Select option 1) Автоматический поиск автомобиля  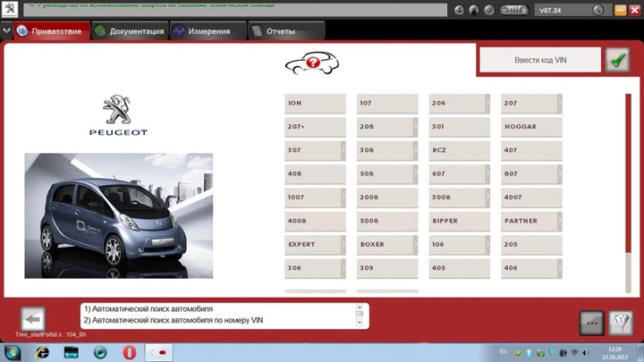(x=148, y=309)
